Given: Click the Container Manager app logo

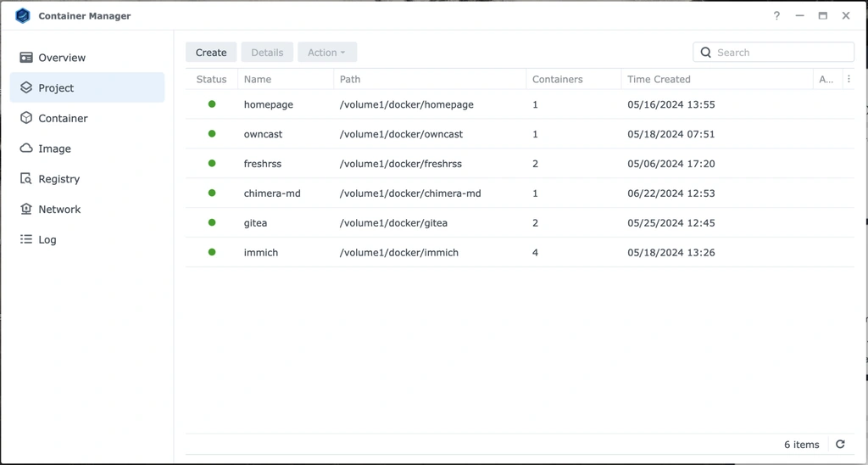Looking at the screenshot, I should (23, 15).
